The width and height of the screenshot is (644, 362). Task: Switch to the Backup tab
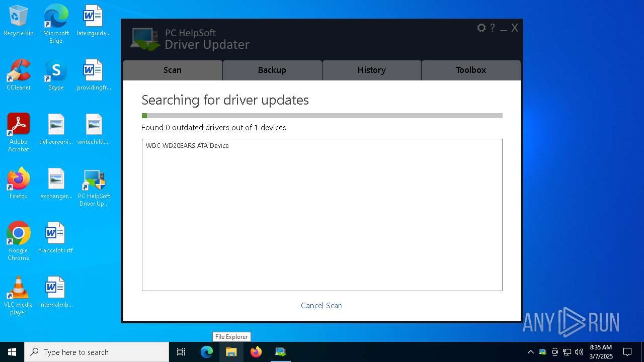click(272, 70)
